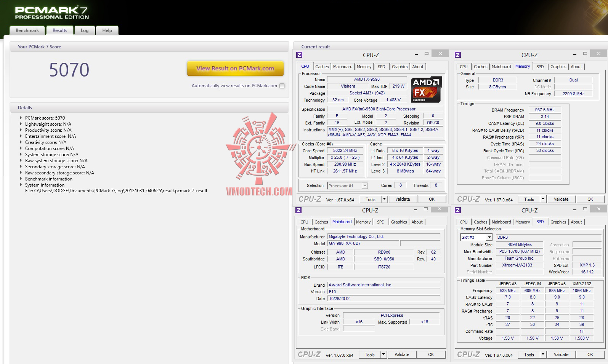Select the PCMark Results tab
The image size is (608, 364).
60,30
